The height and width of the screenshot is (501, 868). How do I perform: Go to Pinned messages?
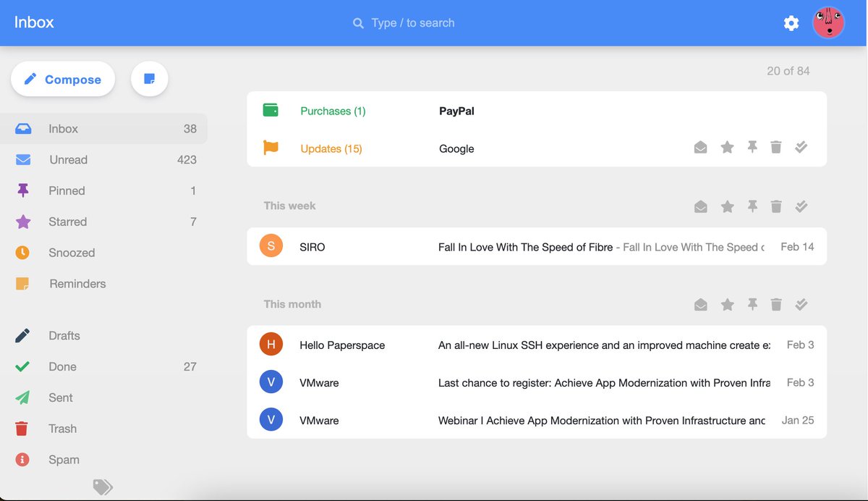click(104, 191)
